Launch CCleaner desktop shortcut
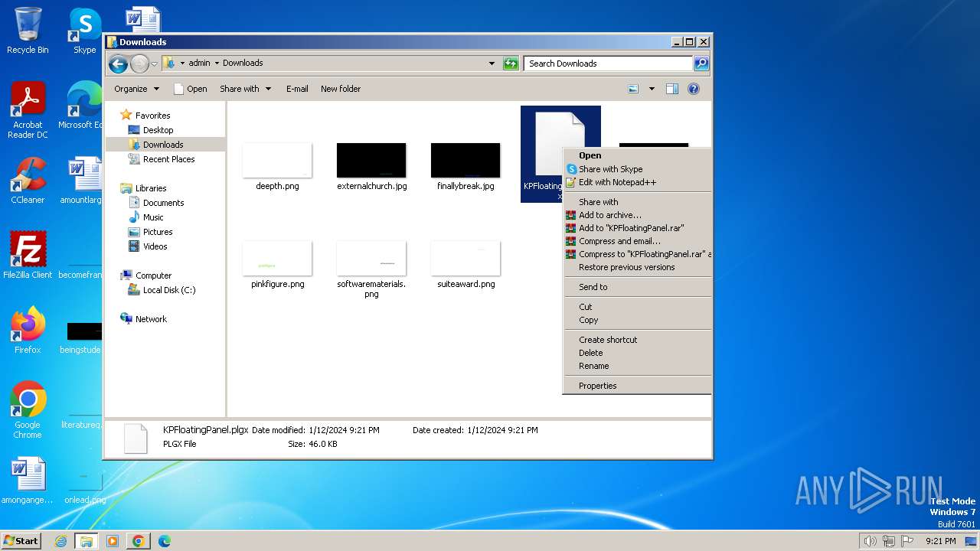Image resolution: width=980 pixels, height=551 pixels. [28, 181]
